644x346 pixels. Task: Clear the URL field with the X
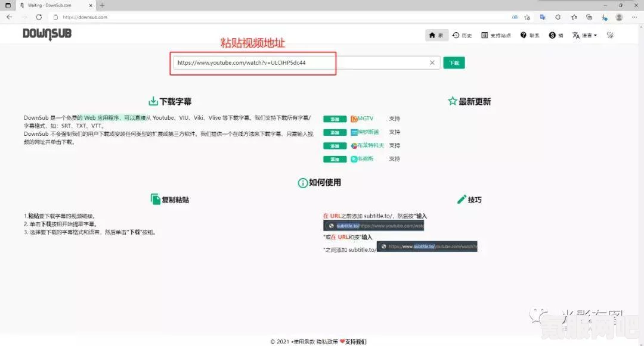coord(432,63)
